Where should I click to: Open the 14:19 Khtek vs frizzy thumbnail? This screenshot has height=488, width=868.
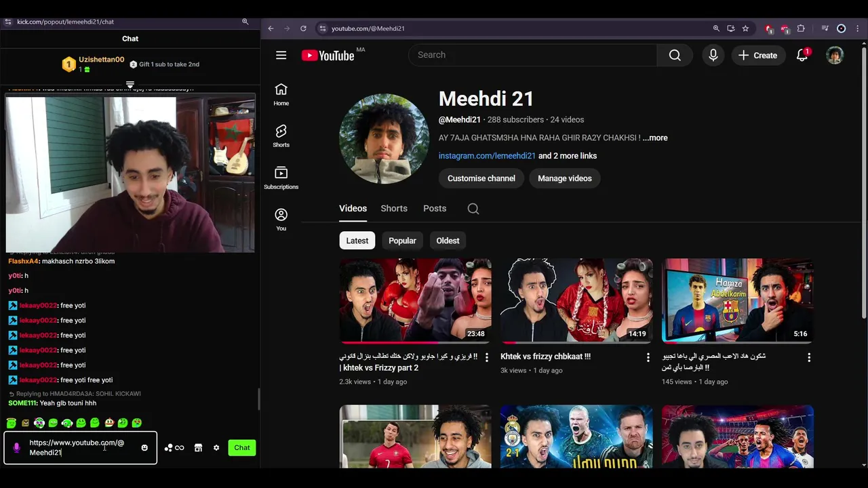click(x=576, y=300)
